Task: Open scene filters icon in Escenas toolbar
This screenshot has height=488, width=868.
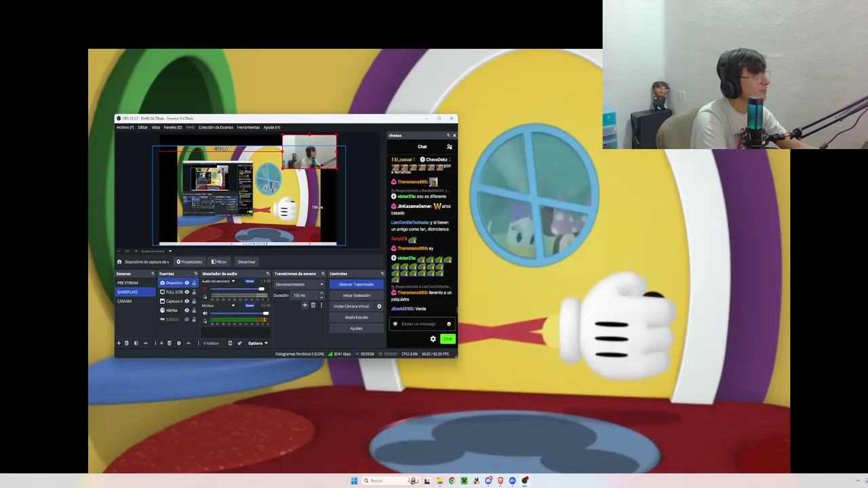Action: click(x=136, y=343)
